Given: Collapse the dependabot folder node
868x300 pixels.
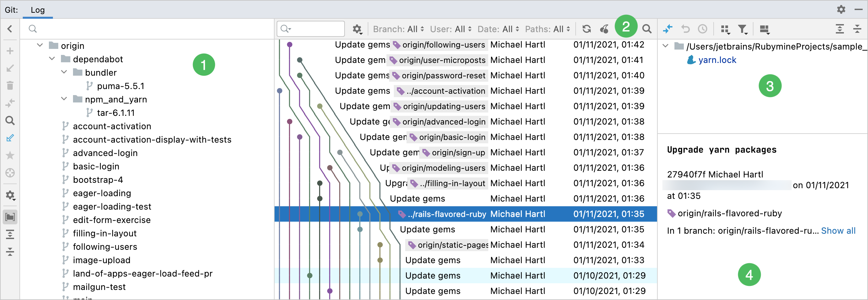Looking at the screenshot, I should (52, 59).
